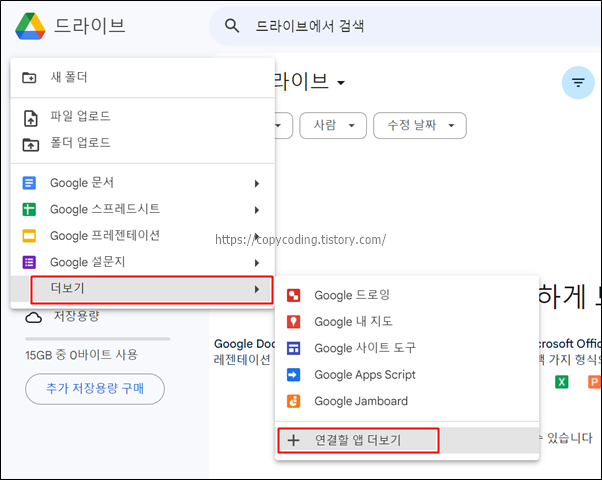This screenshot has height=480, width=602.
Task: Open the 사람 filter dropdown
Action: [333, 125]
